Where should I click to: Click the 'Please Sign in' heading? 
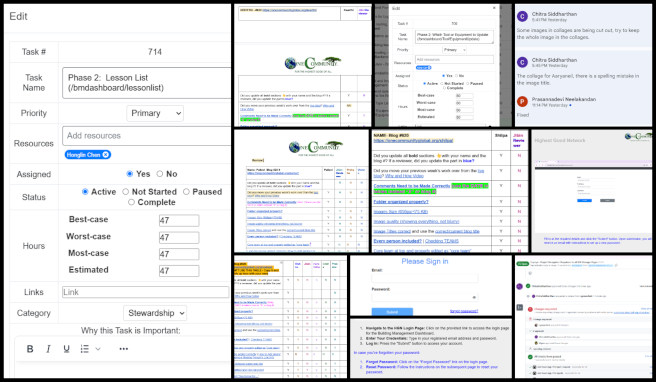pos(425,261)
